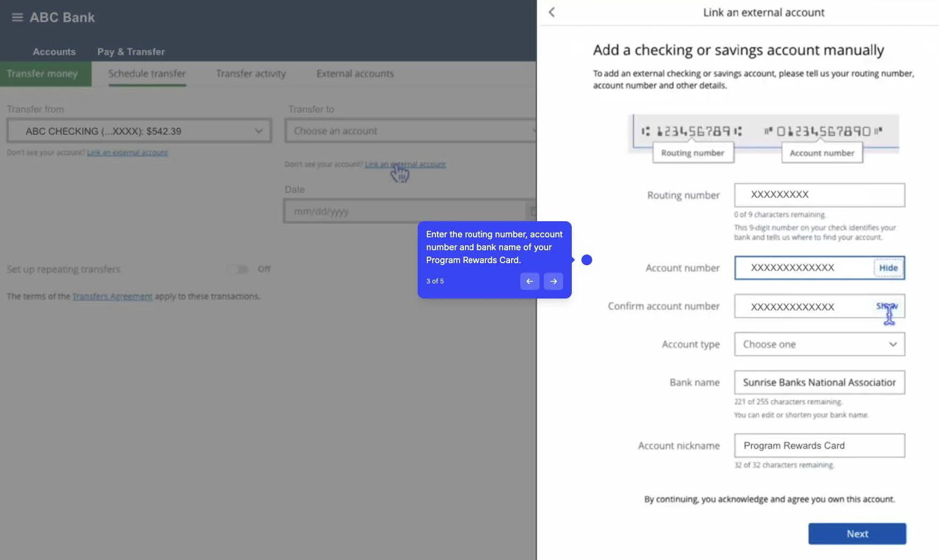This screenshot has width=939, height=560.
Task: Go back using the panel's back chevron
Action: tap(551, 12)
